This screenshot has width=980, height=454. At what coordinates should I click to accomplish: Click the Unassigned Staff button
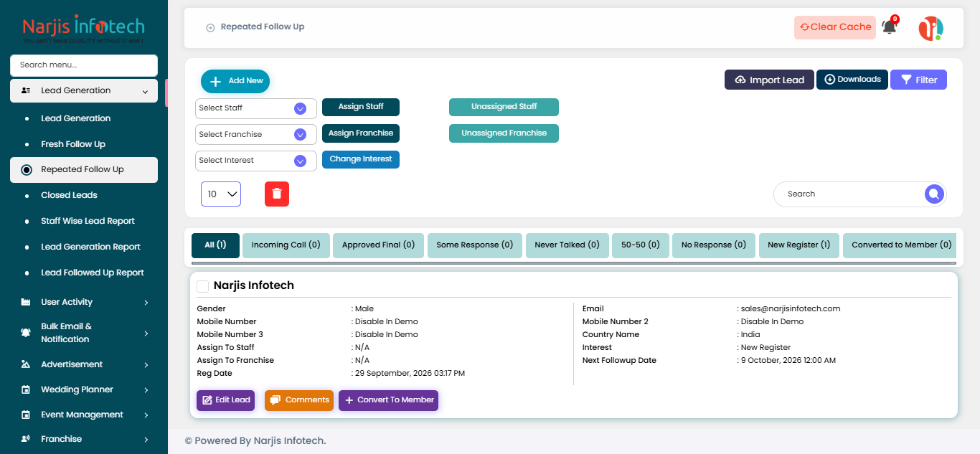(x=504, y=107)
